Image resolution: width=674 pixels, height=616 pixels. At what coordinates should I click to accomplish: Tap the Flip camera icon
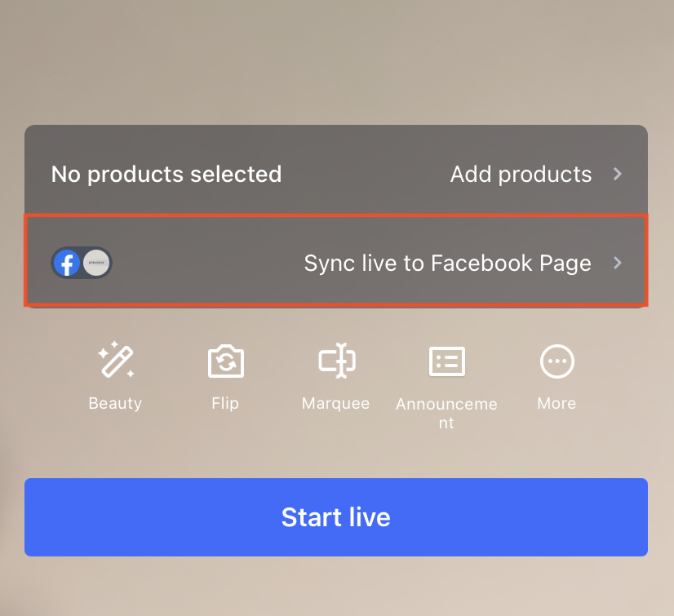coord(225,361)
